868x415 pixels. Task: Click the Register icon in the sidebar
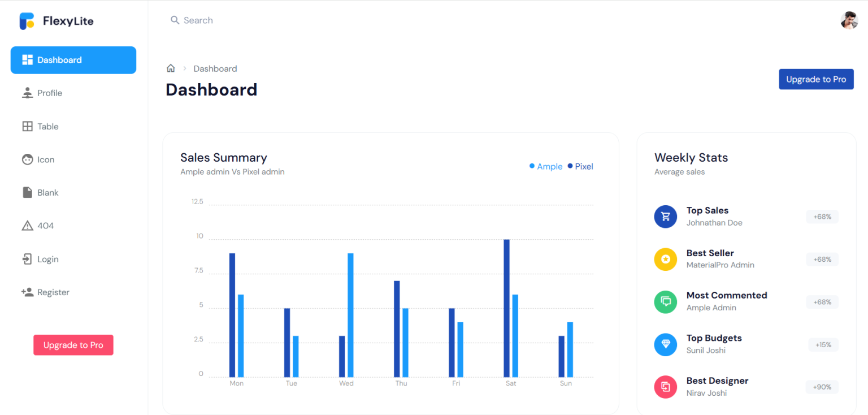27,292
